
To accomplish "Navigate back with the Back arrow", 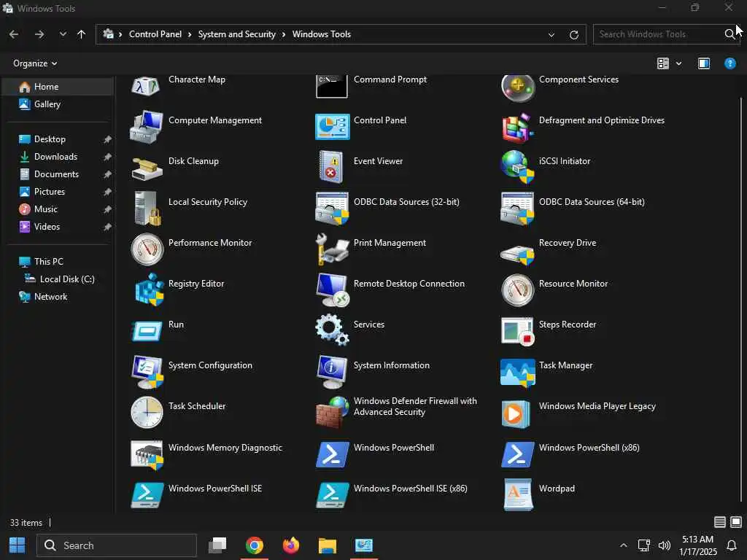I will coord(14,34).
